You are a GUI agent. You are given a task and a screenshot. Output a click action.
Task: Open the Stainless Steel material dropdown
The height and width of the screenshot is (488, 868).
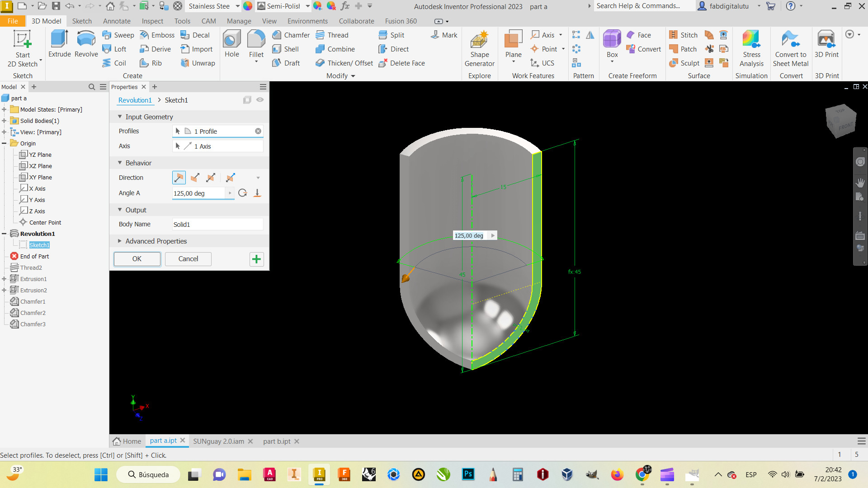pos(237,6)
